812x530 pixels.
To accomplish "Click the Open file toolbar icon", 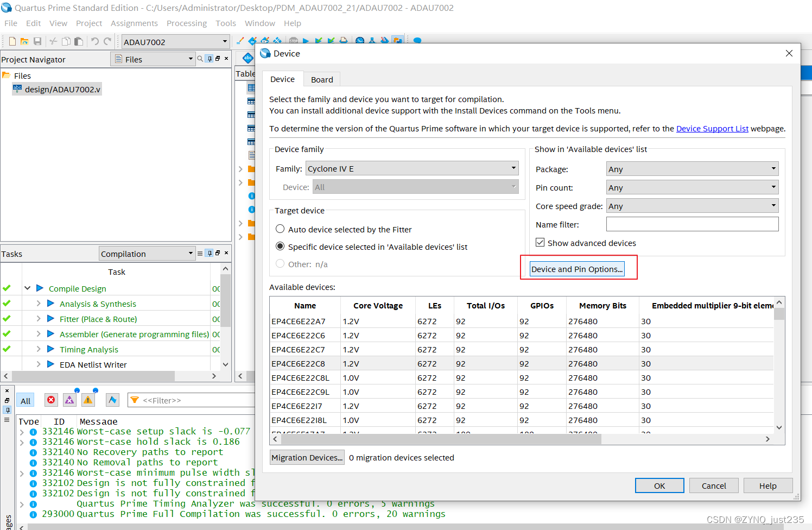I will tap(24, 41).
